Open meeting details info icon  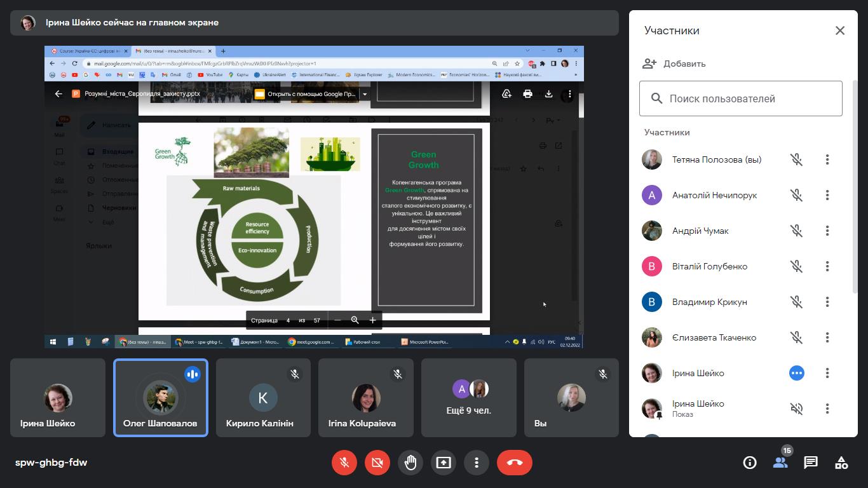[750, 463]
